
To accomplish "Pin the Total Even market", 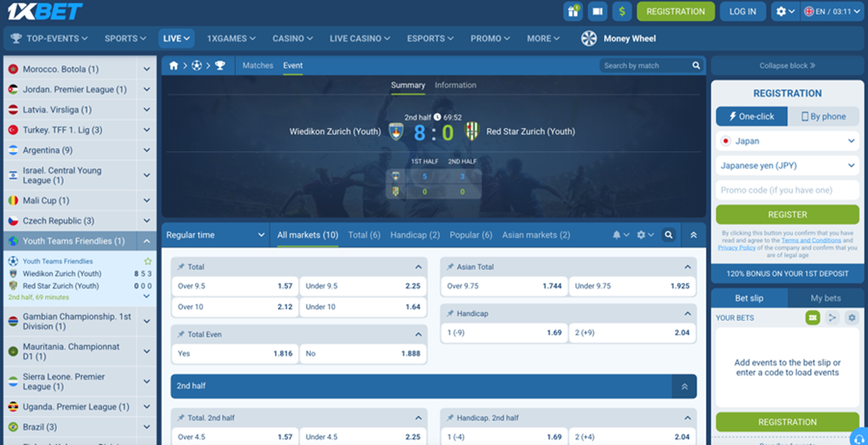I will [181, 335].
